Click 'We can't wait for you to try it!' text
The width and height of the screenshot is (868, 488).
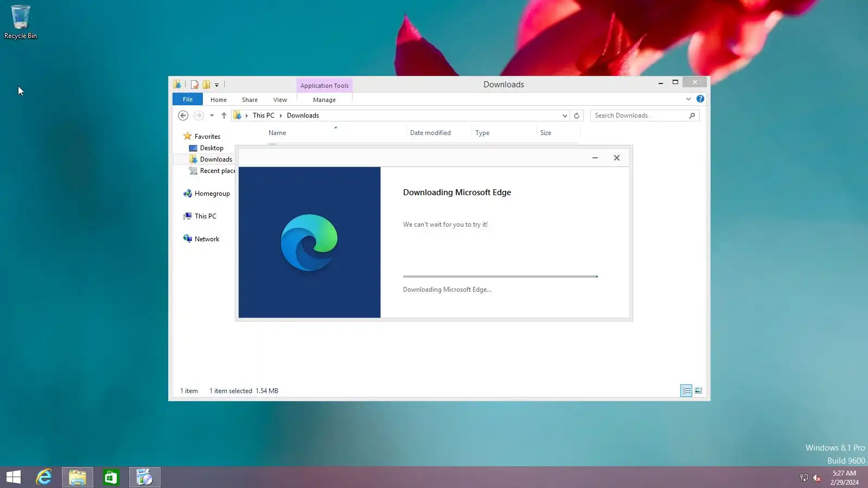(445, 224)
